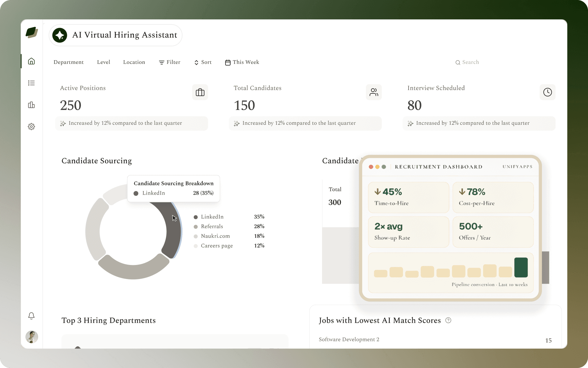Viewport: 588px width, 368px height.
Task: Click the Referrals legend label
Action: pos(212,226)
